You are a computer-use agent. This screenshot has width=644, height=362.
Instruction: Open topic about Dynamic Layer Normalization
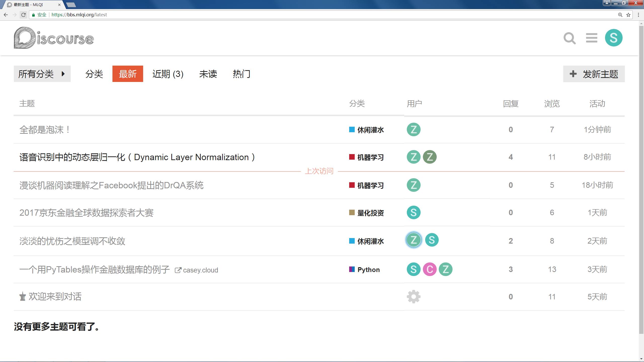click(137, 157)
